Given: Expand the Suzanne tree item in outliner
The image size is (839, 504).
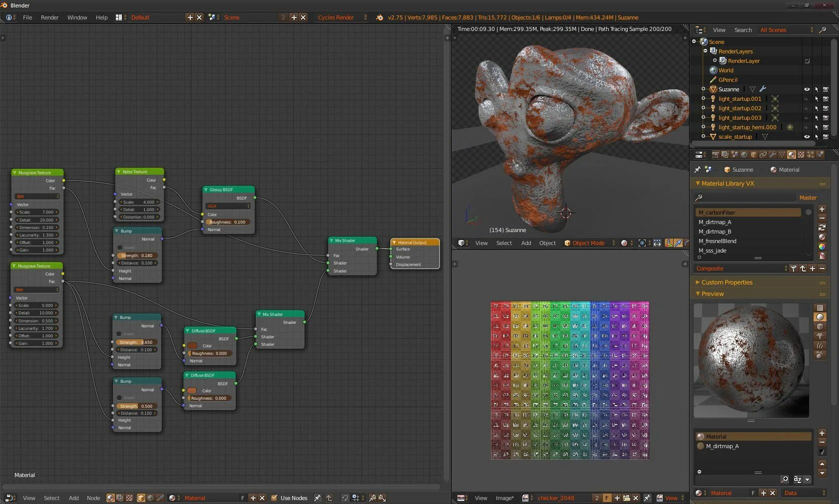Looking at the screenshot, I should click(x=703, y=89).
